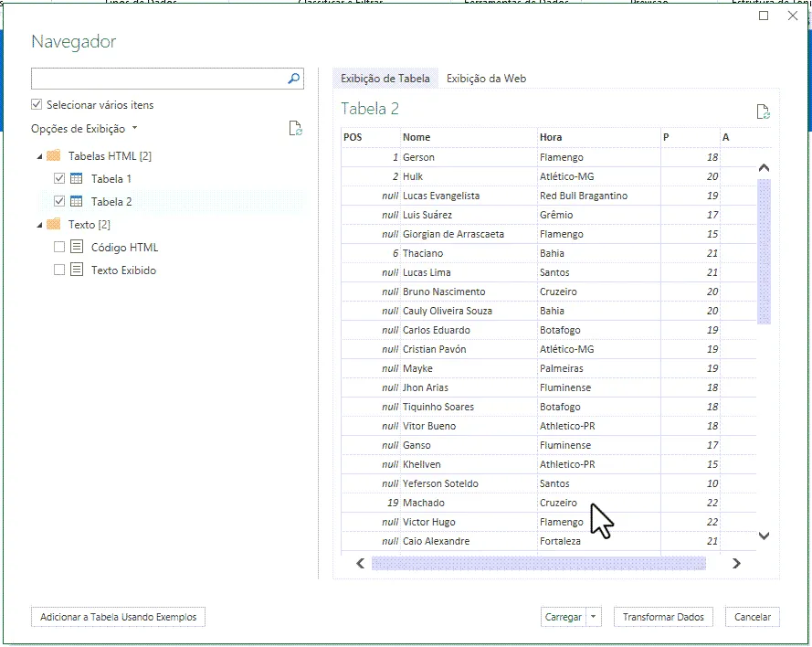Click the Tabela 2 preview title
The width and height of the screenshot is (812, 647).
pos(370,108)
